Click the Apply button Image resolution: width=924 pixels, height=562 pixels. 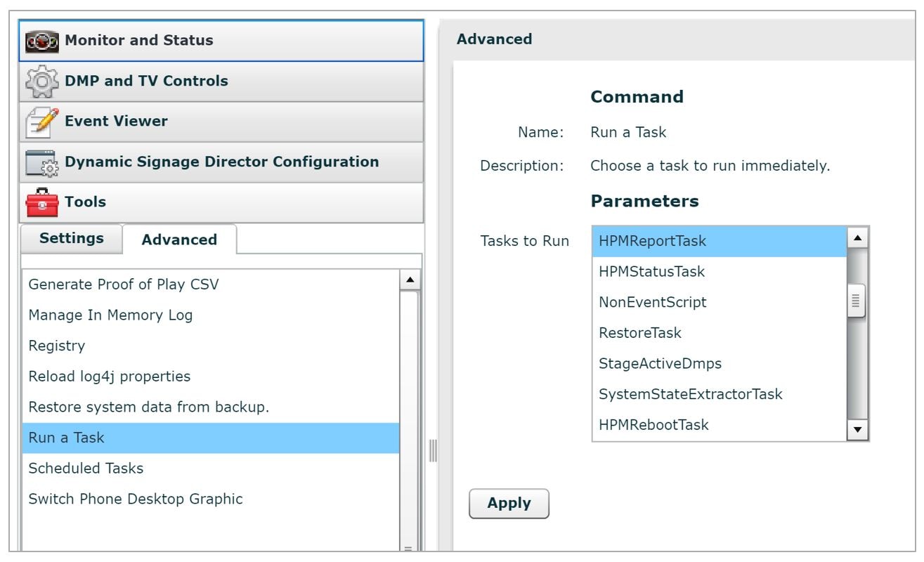tap(509, 504)
